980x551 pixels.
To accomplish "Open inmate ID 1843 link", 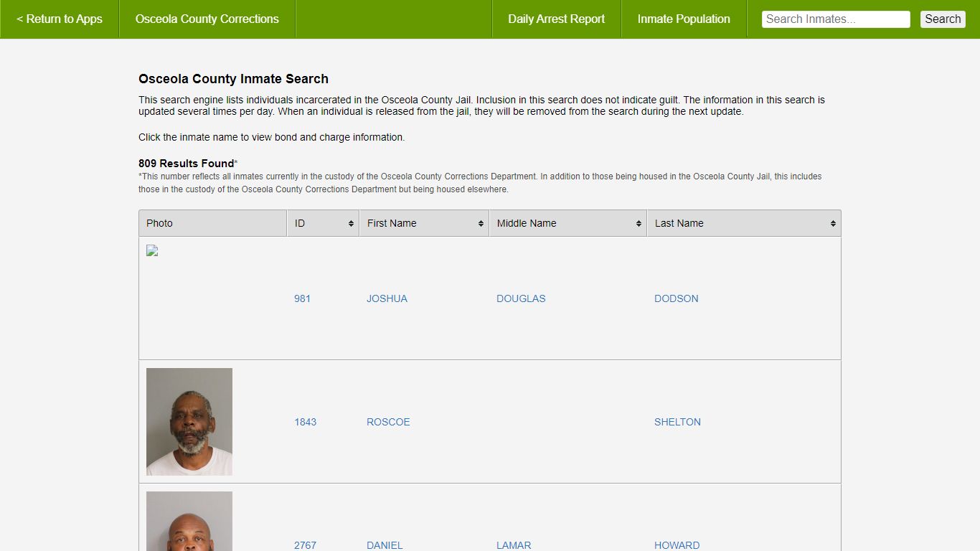I will pos(305,422).
